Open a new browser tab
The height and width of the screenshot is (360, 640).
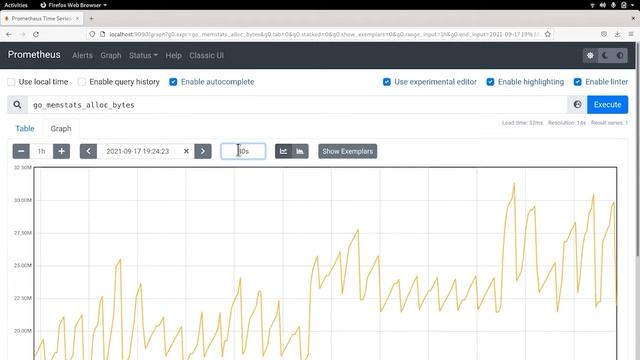(x=91, y=18)
